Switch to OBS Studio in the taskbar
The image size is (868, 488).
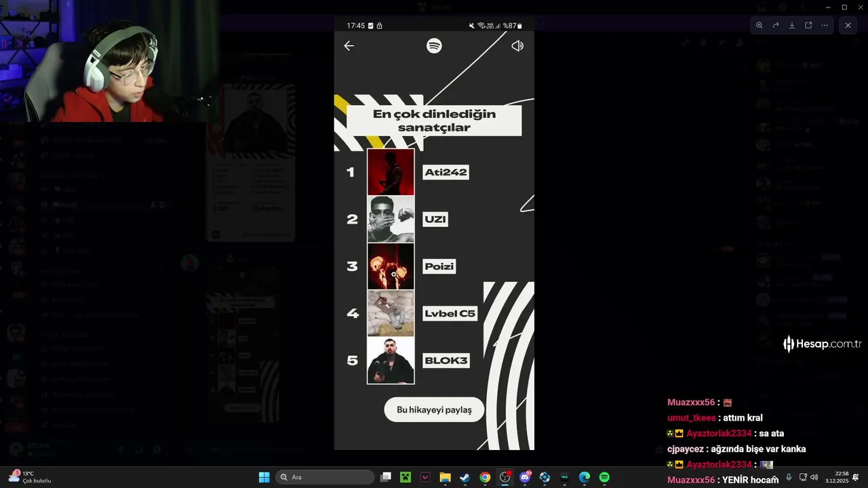pyautogui.click(x=505, y=477)
